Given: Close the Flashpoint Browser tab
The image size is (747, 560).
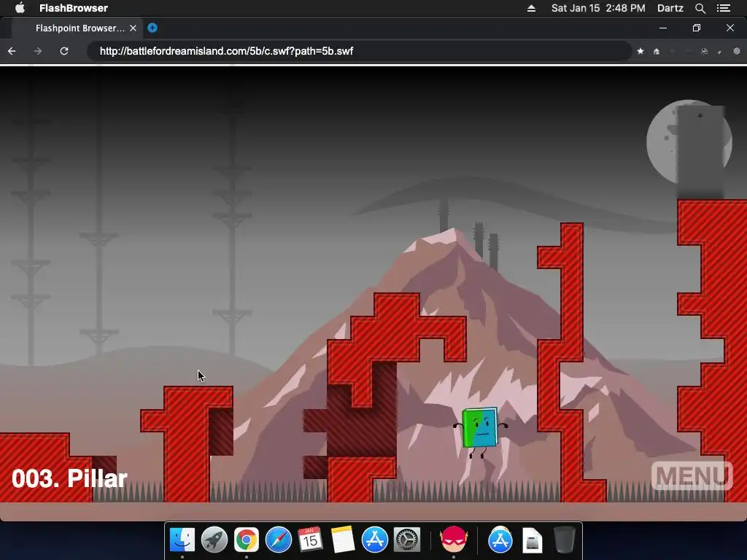Looking at the screenshot, I should (133, 28).
